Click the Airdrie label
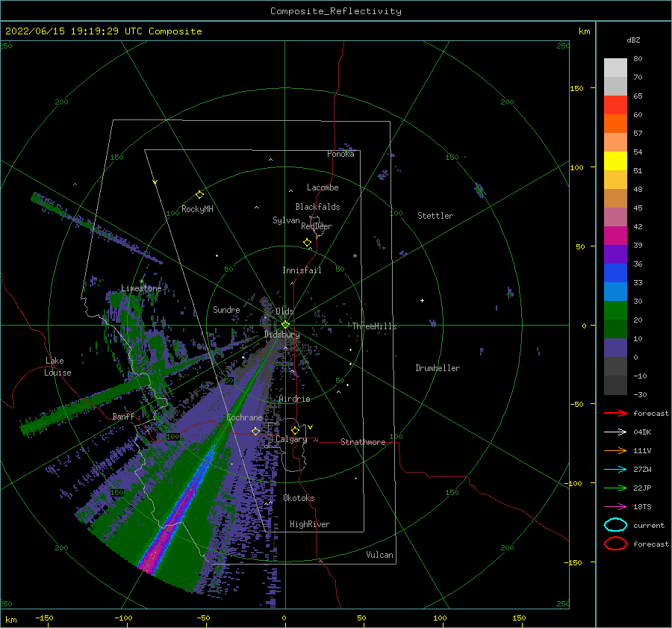This screenshot has width=672, height=628. [294, 399]
